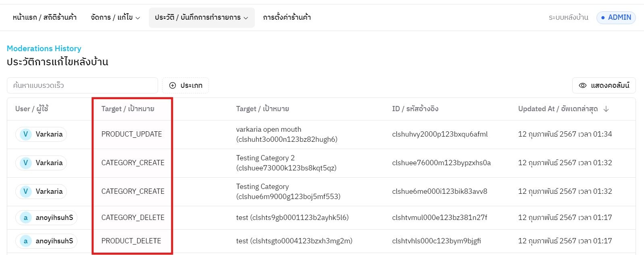Click the Moderations History link
644x255 pixels.
coord(44,48)
